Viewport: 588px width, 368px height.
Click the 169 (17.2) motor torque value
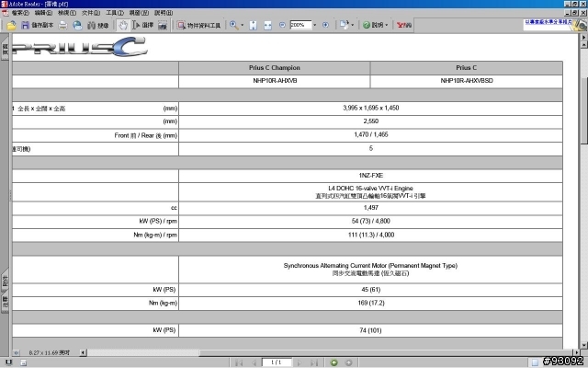click(371, 303)
